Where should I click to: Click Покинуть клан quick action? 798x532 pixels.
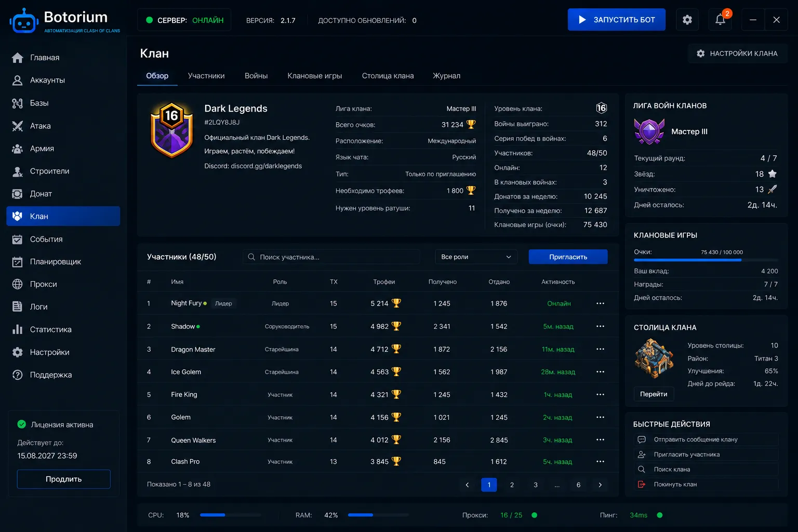706,484
